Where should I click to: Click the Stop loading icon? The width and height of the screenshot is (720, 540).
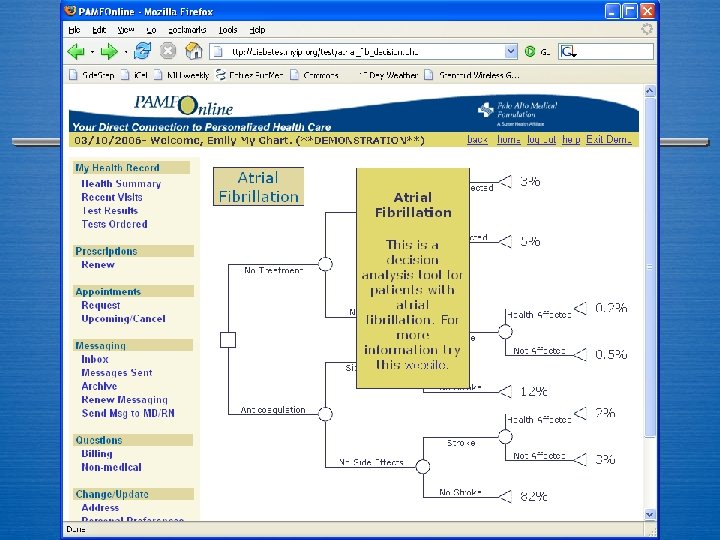point(168,51)
